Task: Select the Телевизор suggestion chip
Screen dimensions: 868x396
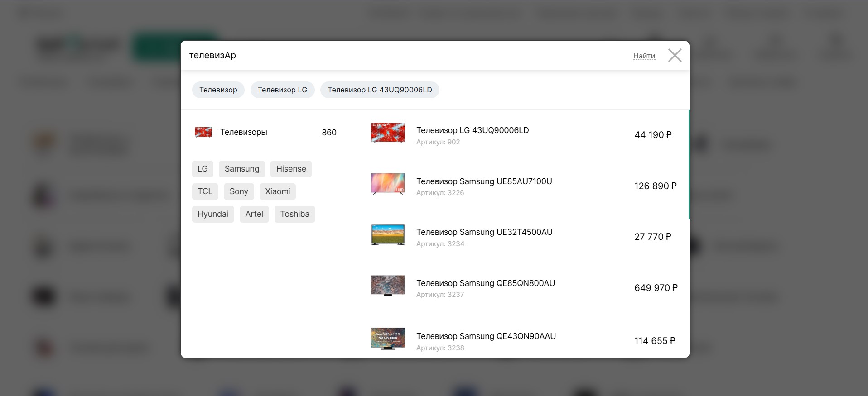Action: pos(218,90)
